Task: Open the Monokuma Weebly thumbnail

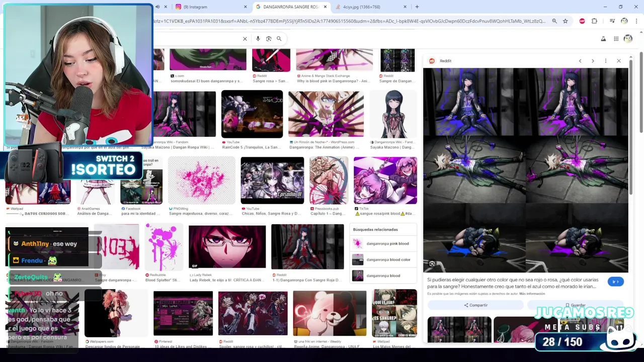Action: (330, 313)
